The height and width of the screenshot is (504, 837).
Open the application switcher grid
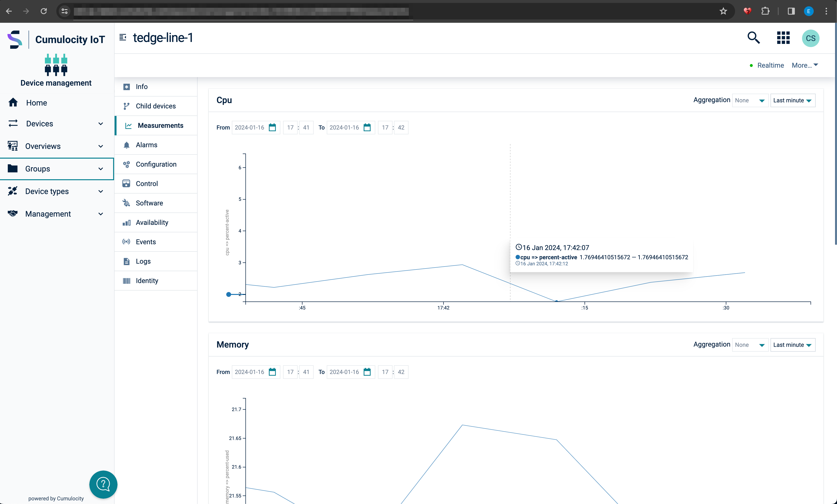click(x=783, y=38)
